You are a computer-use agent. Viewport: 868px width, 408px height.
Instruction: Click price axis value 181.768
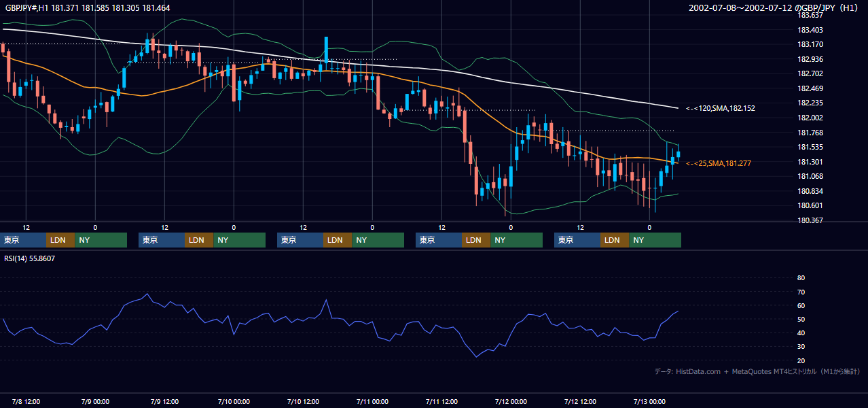click(810, 133)
